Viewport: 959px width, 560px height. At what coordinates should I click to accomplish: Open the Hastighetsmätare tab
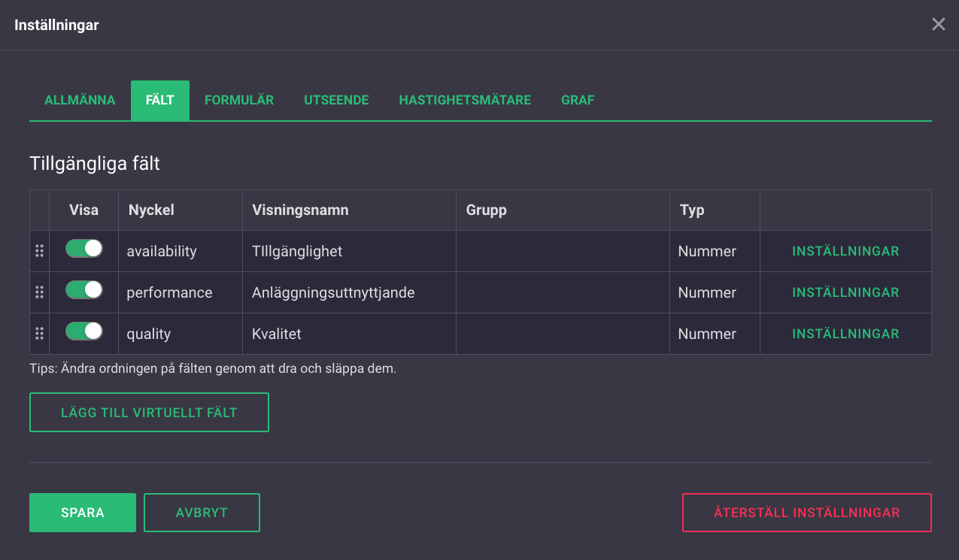tap(465, 100)
